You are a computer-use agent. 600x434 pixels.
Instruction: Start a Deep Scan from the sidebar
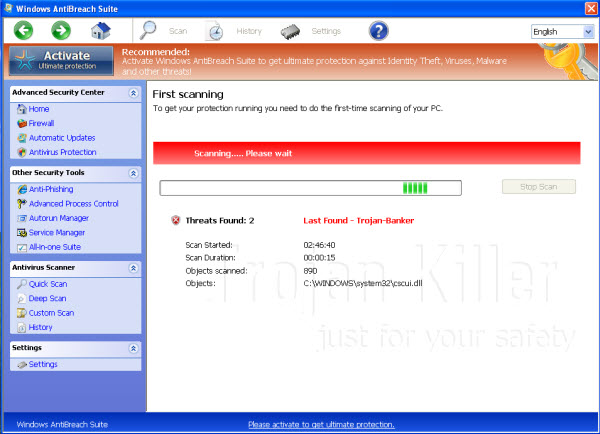click(x=48, y=298)
